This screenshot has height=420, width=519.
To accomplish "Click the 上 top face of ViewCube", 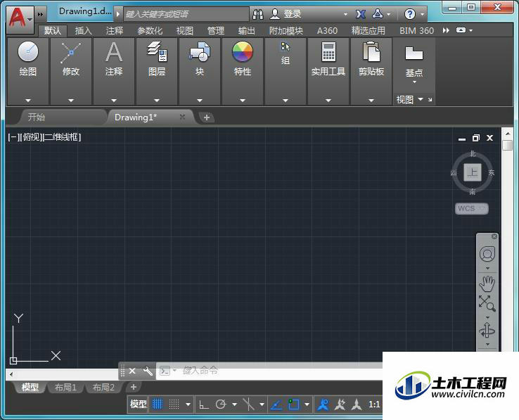I will click(x=473, y=172).
